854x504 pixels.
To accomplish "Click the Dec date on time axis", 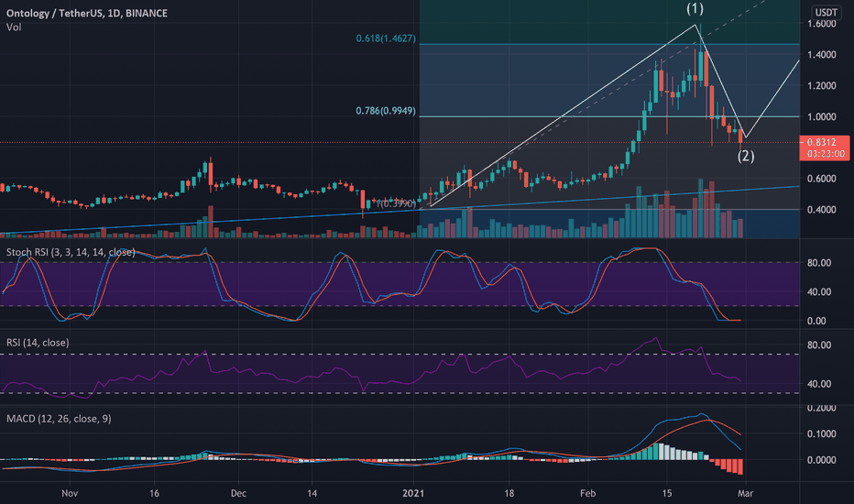I will (238, 493).
